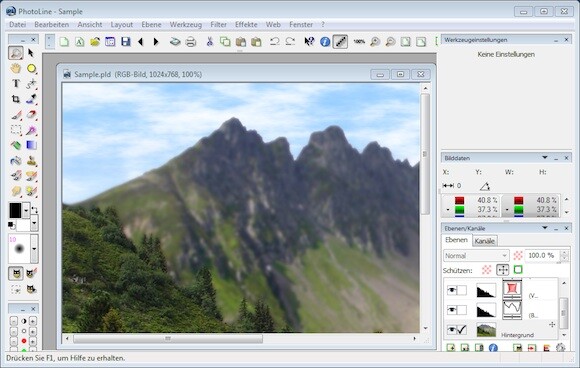Expand the Bilddaten panel menu triangle
Image resolution: width=580 pixels, height=368 pixels.
coord(544,158)
